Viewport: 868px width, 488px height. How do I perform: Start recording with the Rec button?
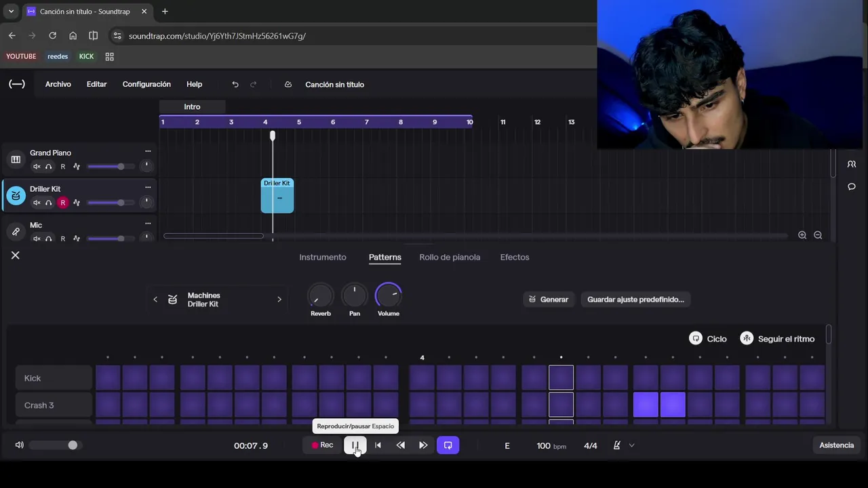pyautogui.click(x=322, y=445)
